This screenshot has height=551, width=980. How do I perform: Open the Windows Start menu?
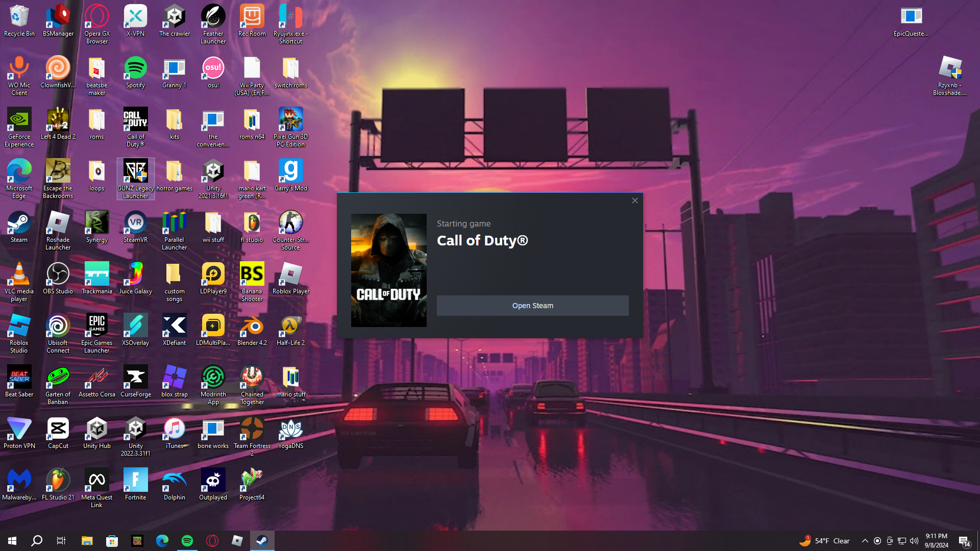pos(12,541)
